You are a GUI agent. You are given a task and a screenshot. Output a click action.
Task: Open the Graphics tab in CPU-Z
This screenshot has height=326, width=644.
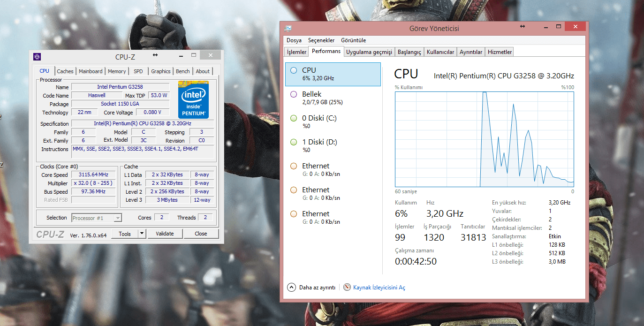tap(161, 71)
